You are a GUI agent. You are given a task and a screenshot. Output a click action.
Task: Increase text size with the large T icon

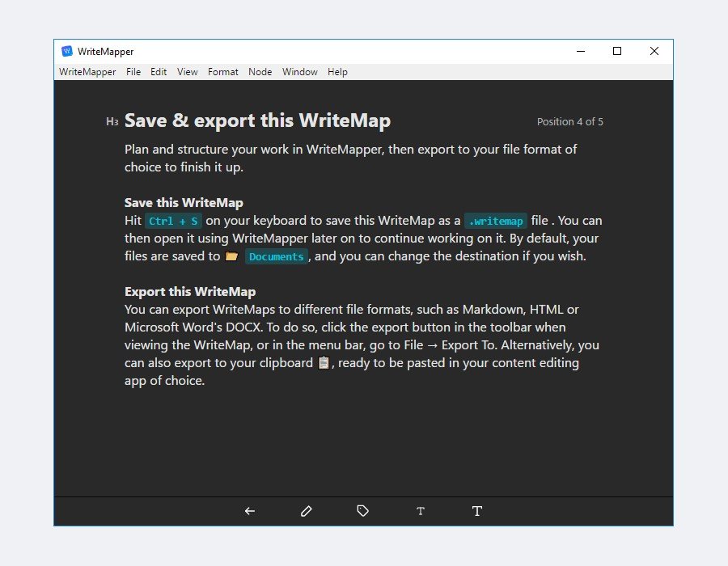(477, 511)
